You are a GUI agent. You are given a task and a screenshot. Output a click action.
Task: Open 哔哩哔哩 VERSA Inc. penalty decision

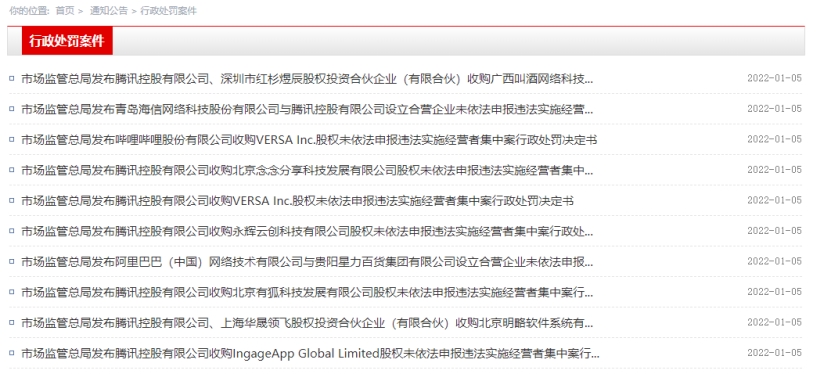(309, 140)
